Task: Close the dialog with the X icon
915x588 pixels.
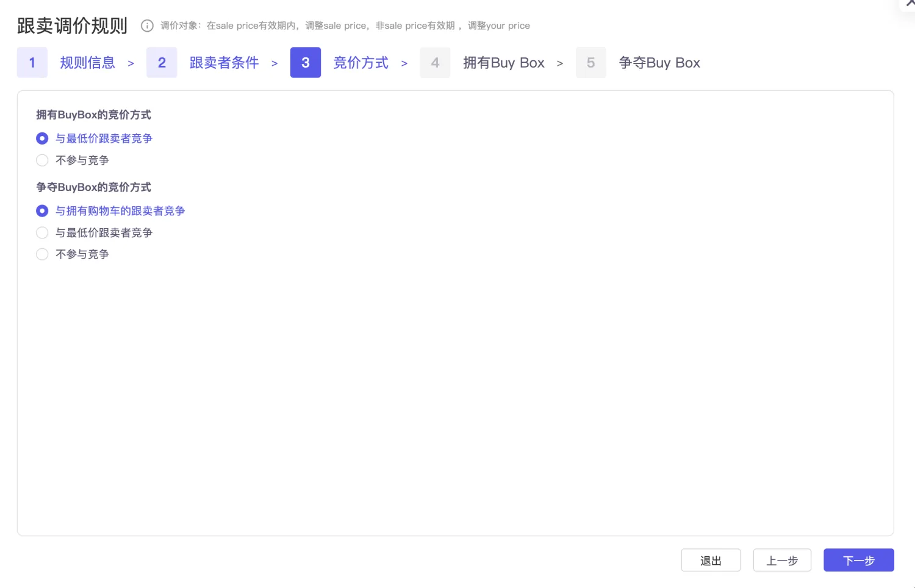Action: pyautogui.click(x=910, y=3)
